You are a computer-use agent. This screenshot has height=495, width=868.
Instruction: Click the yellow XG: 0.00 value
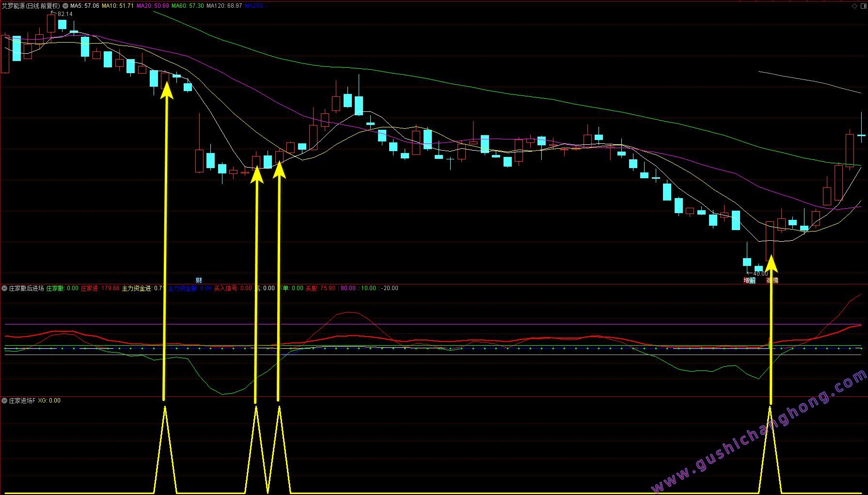pos(49,401)
